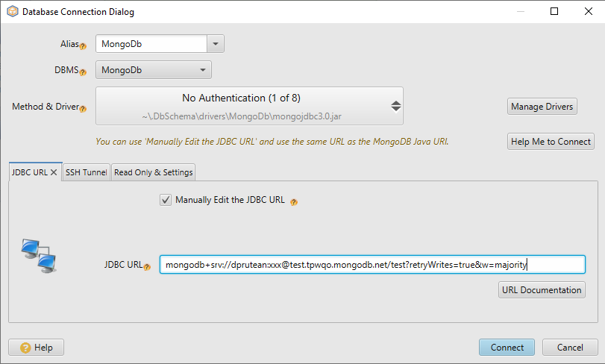Click the Connect button
The height and width of the screenshot is (364, 605).
[x=507, y=348]
